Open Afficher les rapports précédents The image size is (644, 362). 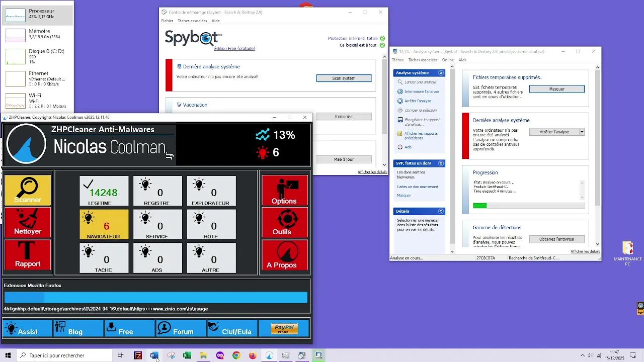click(421, 136)
